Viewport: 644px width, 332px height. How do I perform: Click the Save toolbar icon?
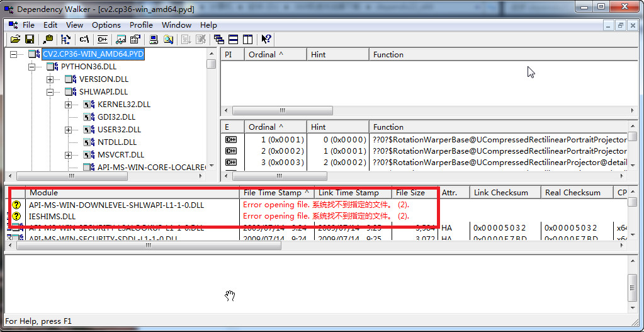tap(29, 39)
